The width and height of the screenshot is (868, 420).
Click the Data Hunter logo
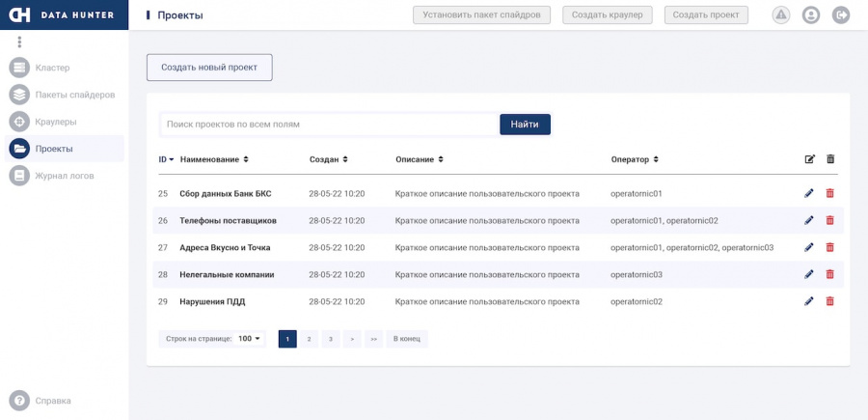point(64,14)
